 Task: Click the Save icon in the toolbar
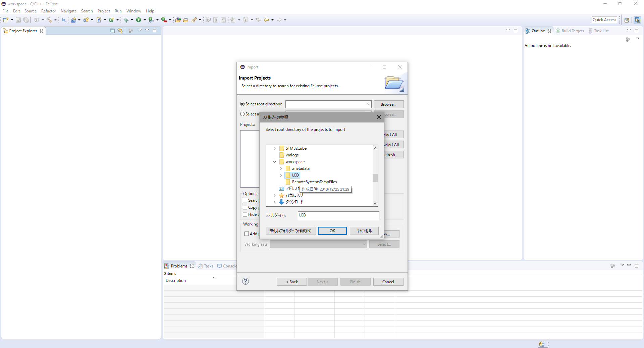pos(18,20)
